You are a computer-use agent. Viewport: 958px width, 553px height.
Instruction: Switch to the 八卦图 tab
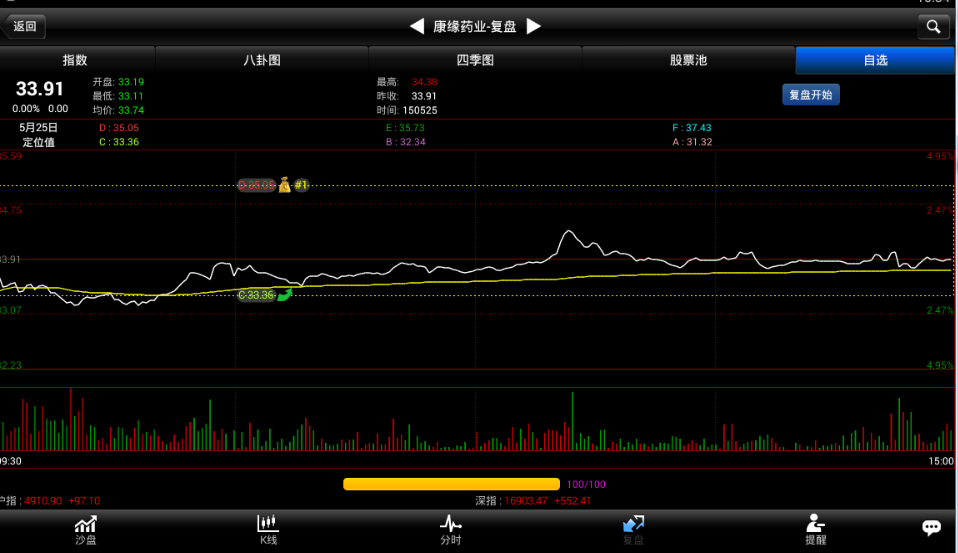click(261, 60)
